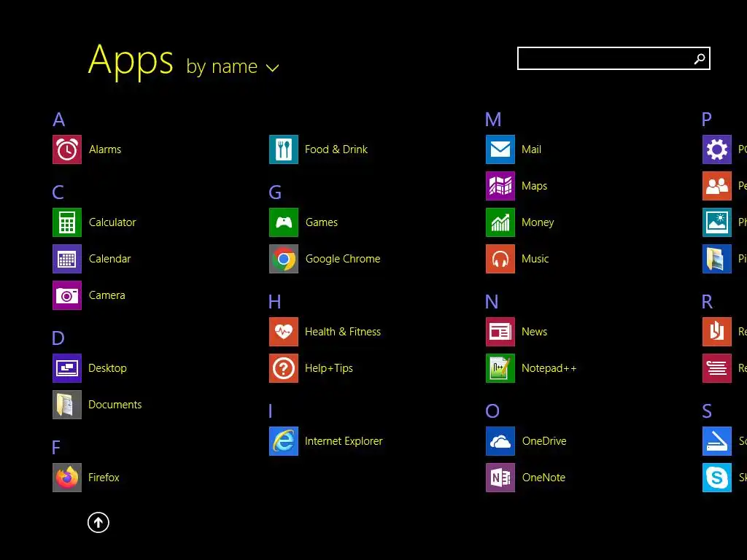This screenshot has height=560, width=747.
Task: Open the People app icon
Action: 717,186
